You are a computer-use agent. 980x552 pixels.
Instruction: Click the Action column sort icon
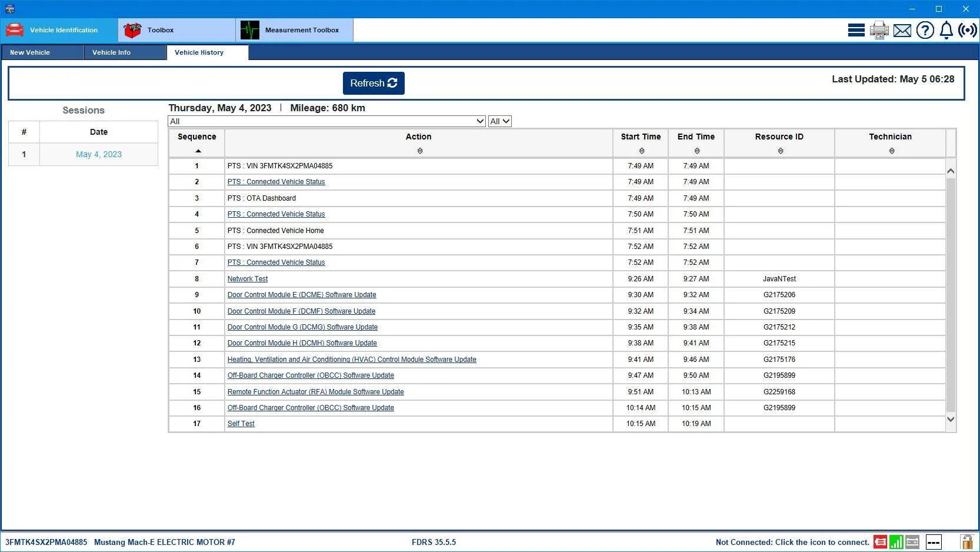[x=420, y=151]
